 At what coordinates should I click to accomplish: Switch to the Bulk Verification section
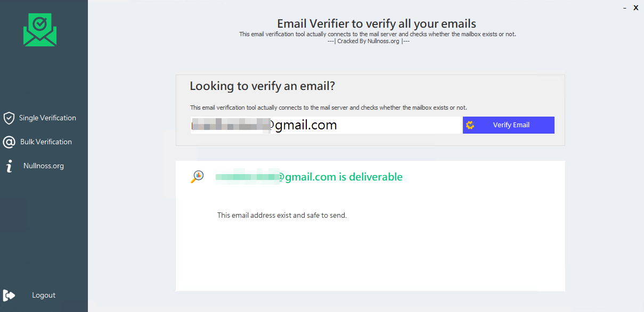(46, 142)
